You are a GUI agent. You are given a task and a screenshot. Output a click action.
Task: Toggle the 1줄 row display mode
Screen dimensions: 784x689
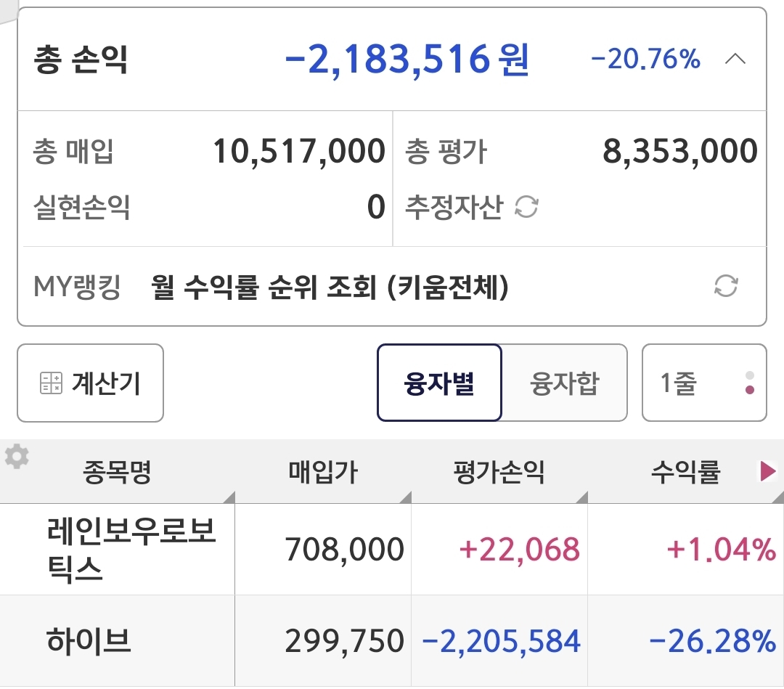pyautogui.click(x=704, y=383)
